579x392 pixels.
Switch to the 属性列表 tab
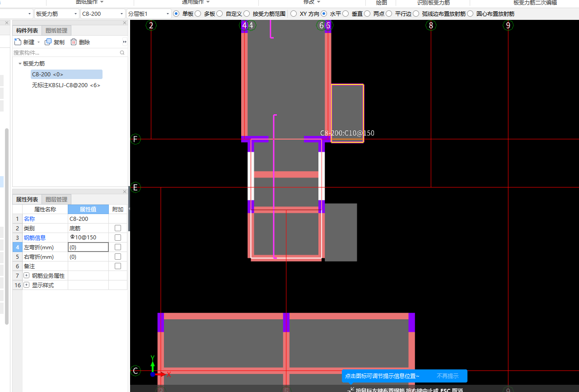coord(27,199)
